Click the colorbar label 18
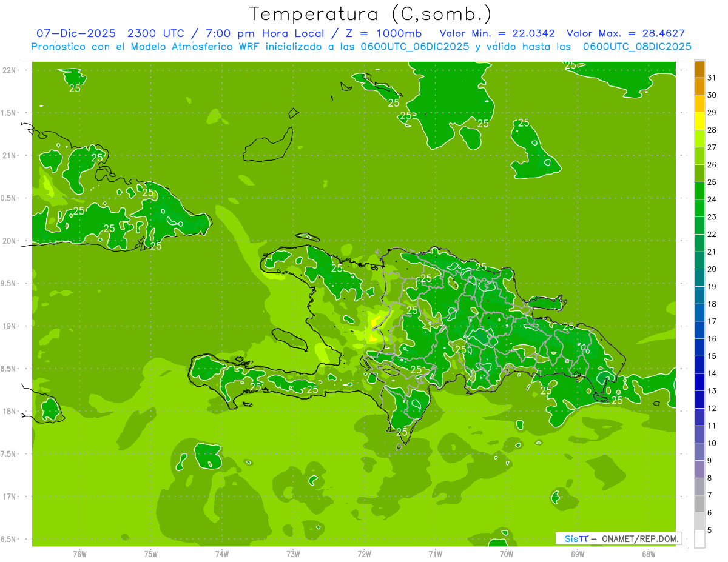This screenshot has height=562, width=728. (x=712, y=304)
